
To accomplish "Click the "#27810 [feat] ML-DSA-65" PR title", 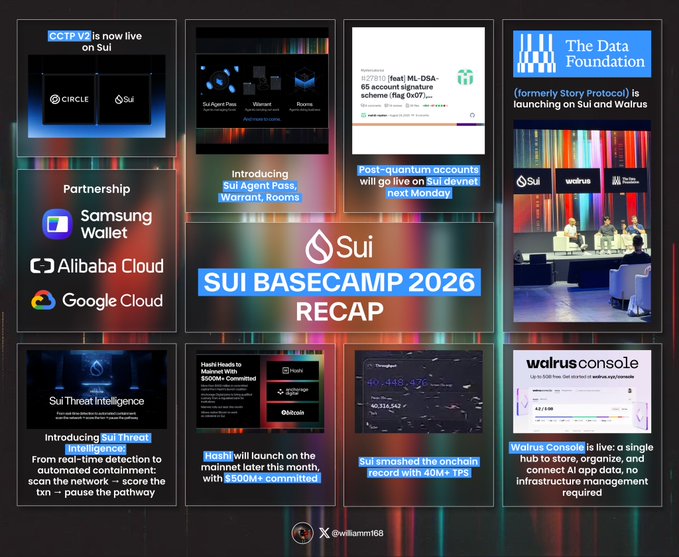I will [x=400, y=87].
